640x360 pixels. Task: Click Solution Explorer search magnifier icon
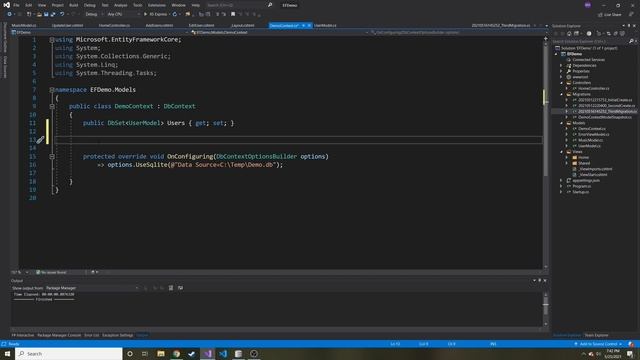pos(631,41)
